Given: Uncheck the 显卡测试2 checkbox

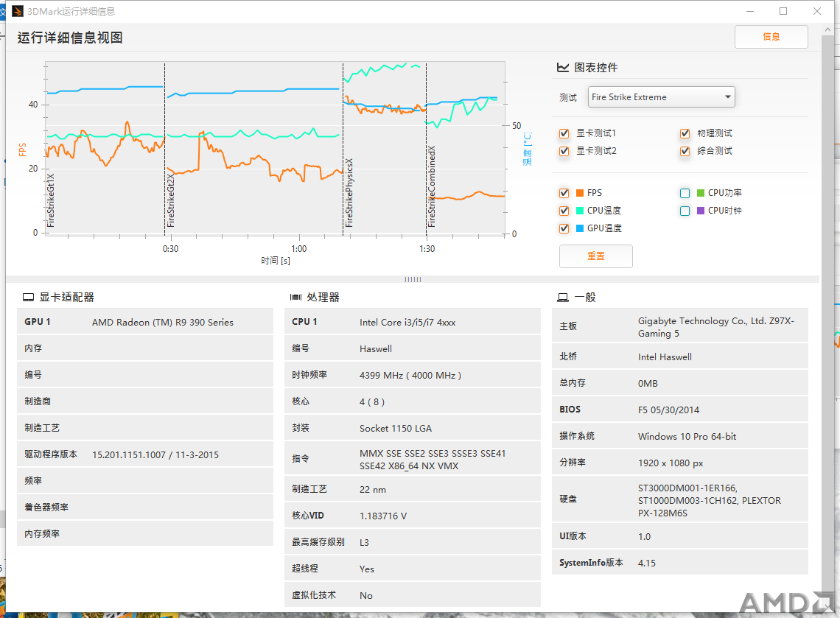Looking at the screenshot, I should point(564,151).
